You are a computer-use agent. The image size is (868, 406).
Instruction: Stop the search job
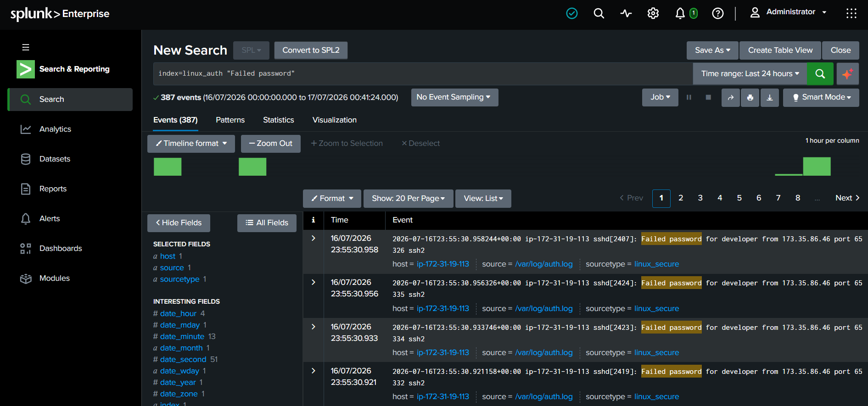708,97
